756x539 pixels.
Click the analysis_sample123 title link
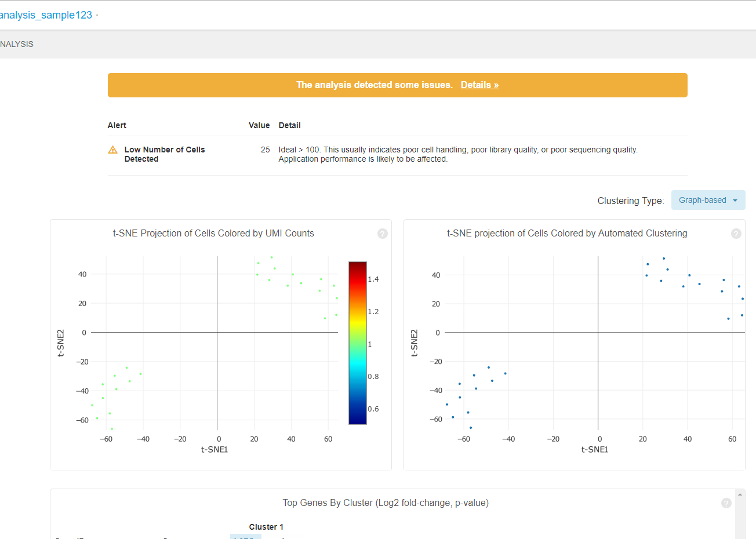[x=46, y=15]
